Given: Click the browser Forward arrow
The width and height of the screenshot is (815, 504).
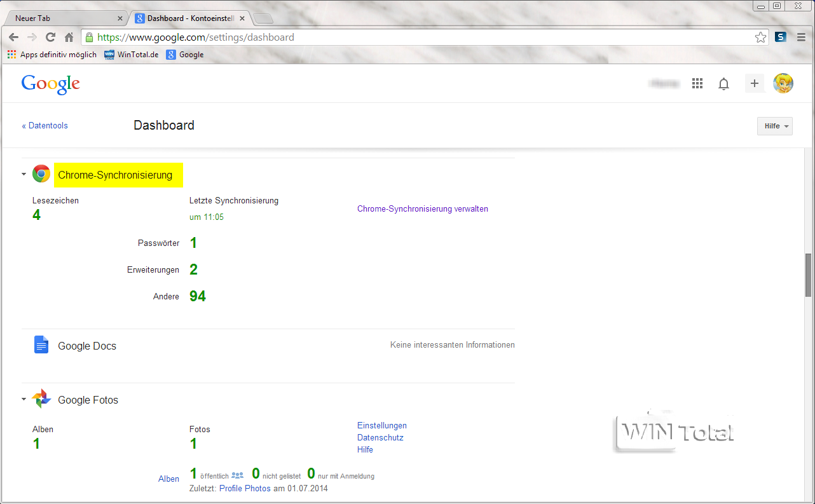Looking at the screenshot, I should point(32,37).
